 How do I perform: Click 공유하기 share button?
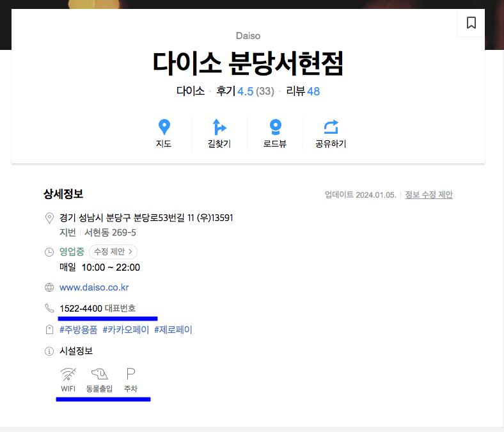click(x=331, y=134)
